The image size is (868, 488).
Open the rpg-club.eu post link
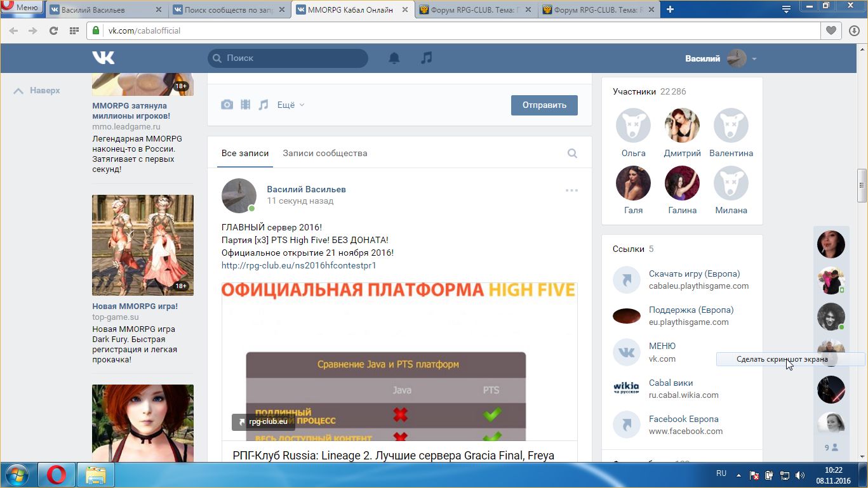click(298, 265)
